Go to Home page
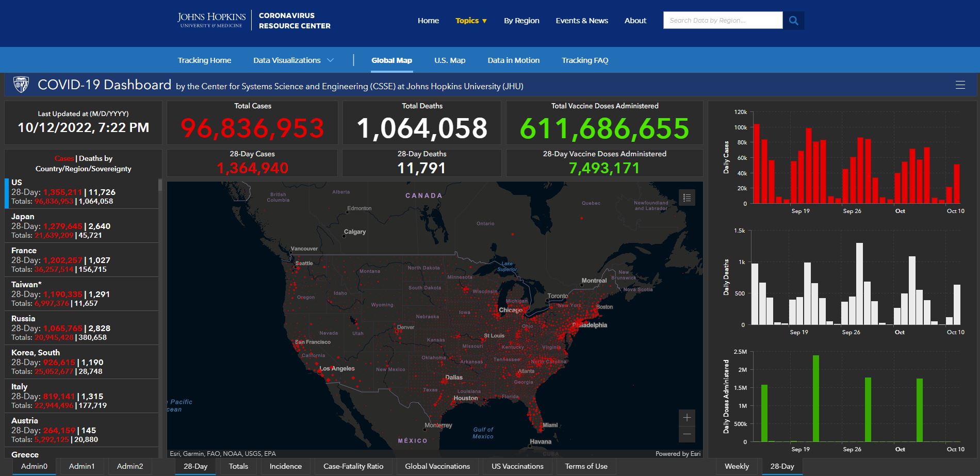 (428, 21)
